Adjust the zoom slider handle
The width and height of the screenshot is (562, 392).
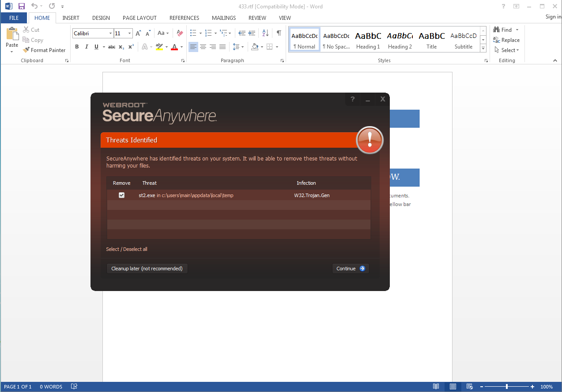coord(506,387)
